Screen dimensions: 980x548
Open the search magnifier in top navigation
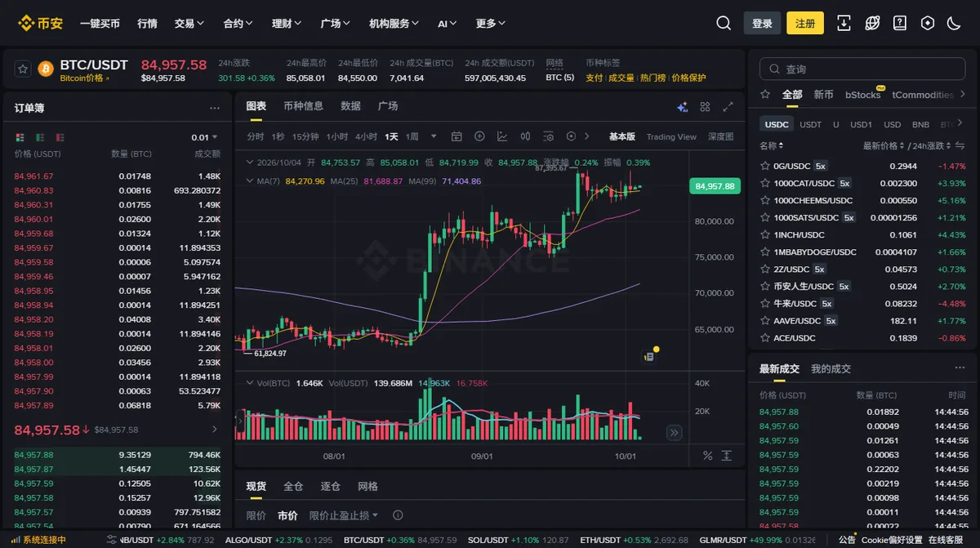point(724,23)
